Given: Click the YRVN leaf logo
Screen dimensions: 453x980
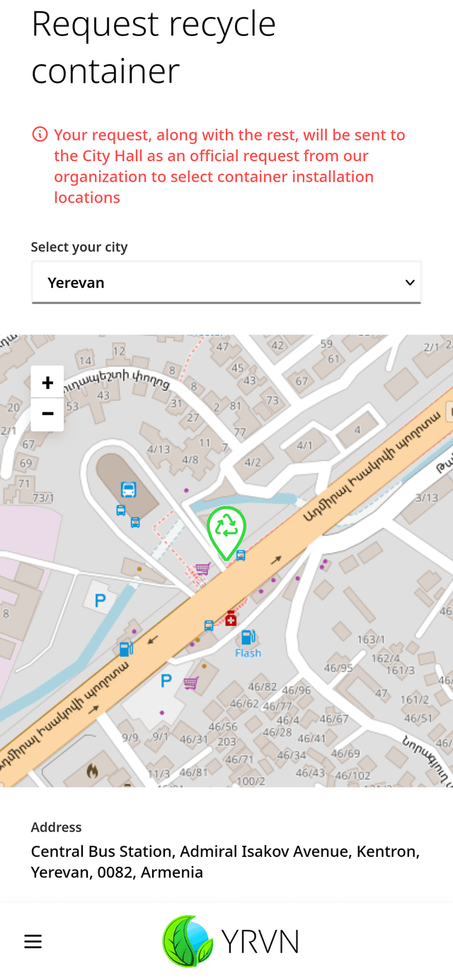Looking at the screenshot, I should (x=188, y=941).
